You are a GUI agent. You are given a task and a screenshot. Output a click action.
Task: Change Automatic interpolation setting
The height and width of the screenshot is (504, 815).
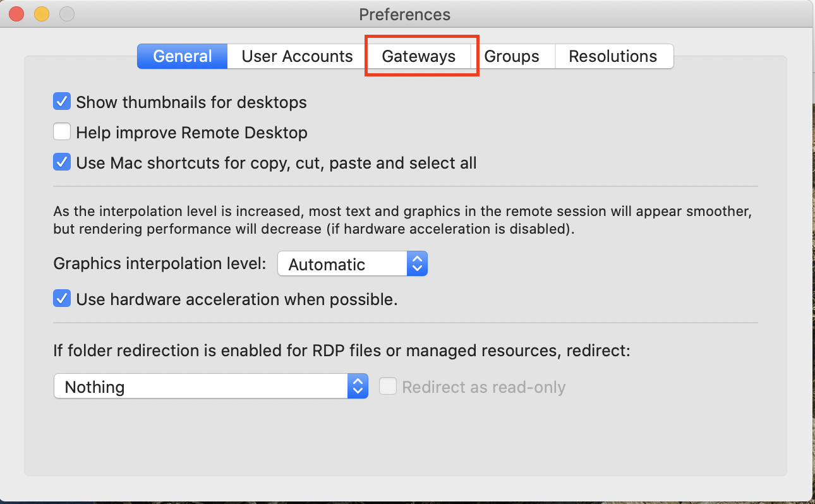click(341, 263)
